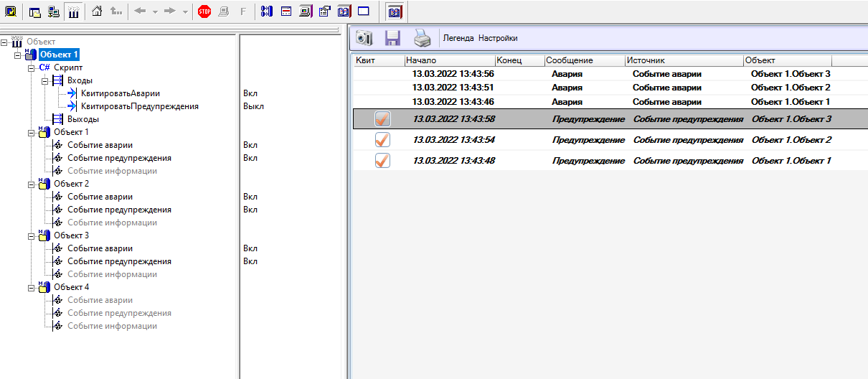Print the journal with printer icon
The height and width of the screenshot is (379, 868).
pyautogui.click(x=422, y=38)
